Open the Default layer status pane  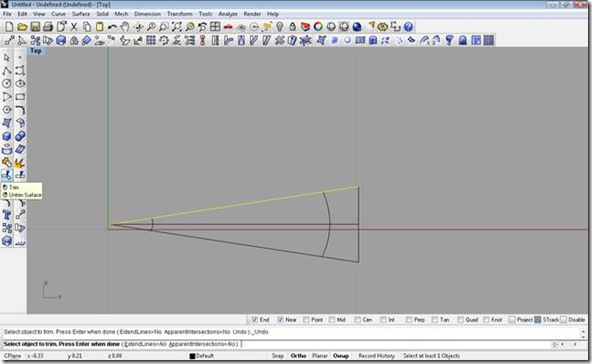coord(202,356)
